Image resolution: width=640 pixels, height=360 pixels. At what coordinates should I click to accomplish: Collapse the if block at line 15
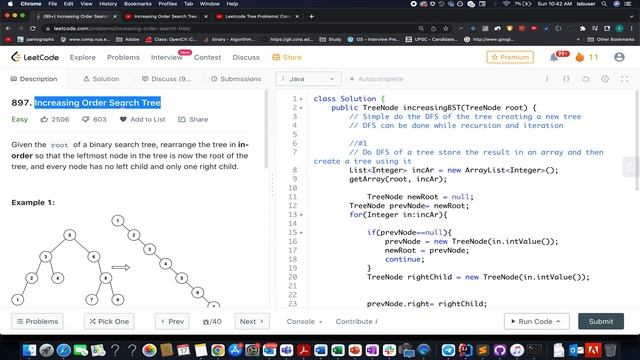(301, 233)
